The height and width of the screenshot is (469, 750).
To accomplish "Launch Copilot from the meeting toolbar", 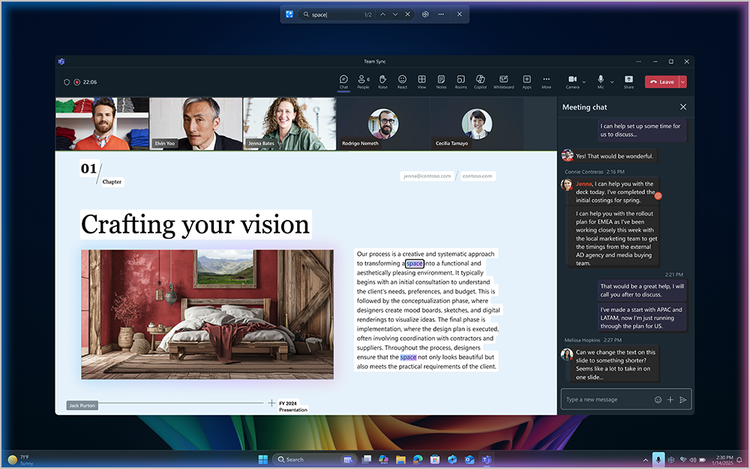I will 480,81.
